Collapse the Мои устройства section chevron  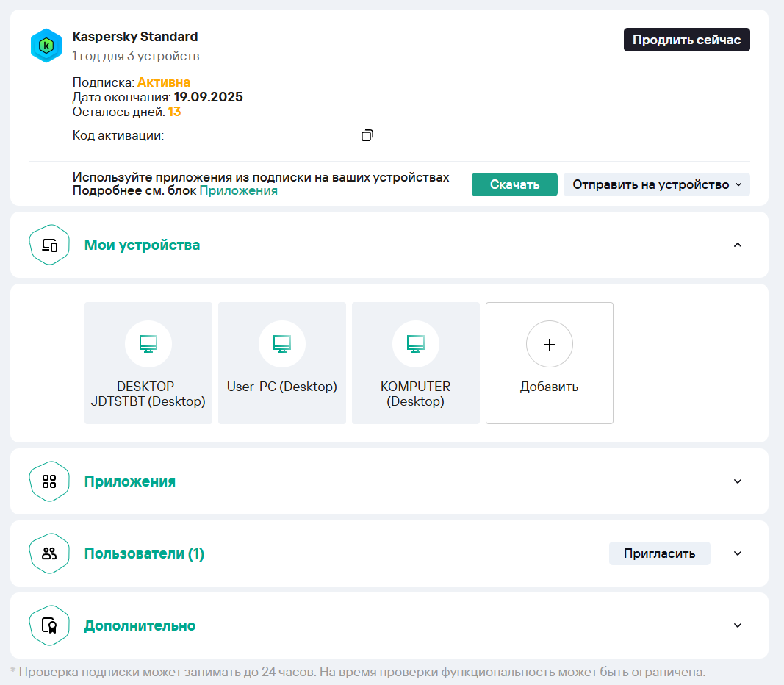click(738, 245)
